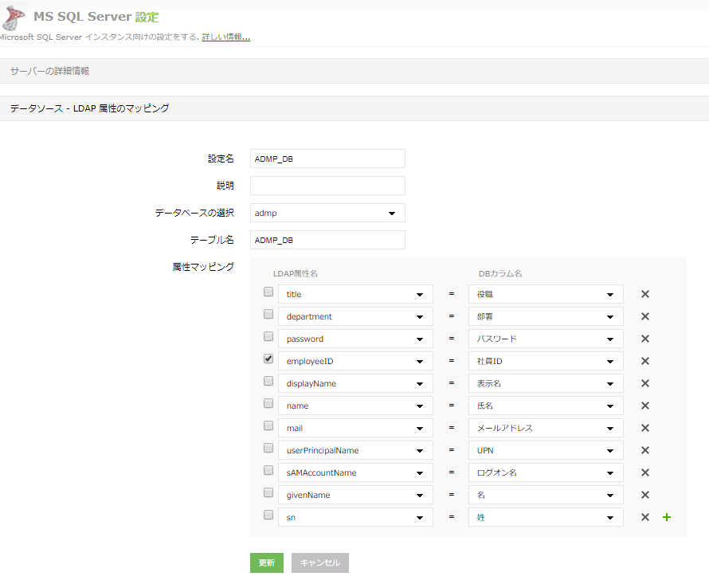The image size is (709, 588).
Task: Click the empty 説明 input field
Action: coord(327,186)
